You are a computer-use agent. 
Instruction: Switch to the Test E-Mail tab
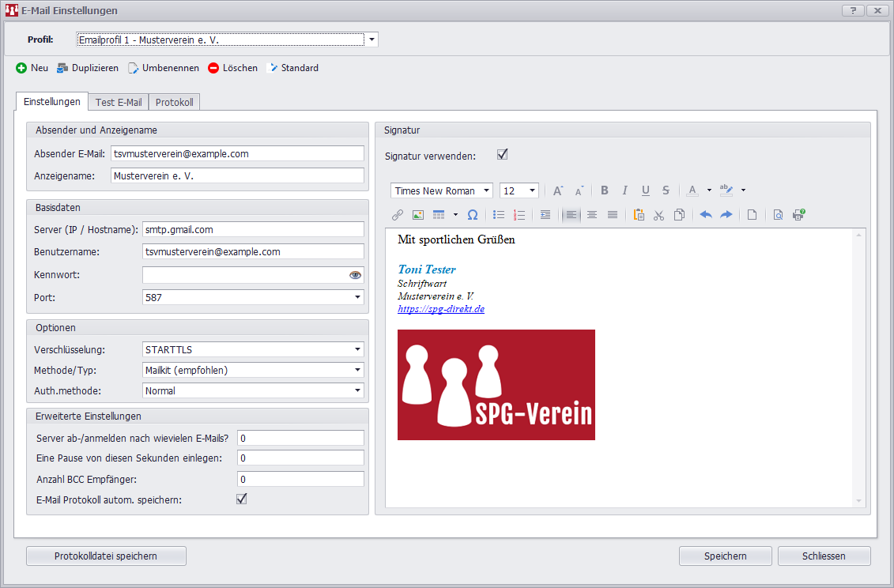coord(119,103)
